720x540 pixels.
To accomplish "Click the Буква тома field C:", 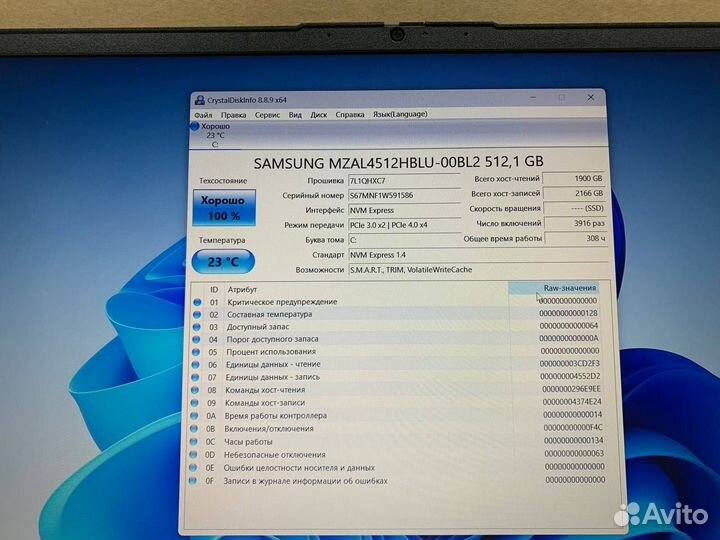I will [x=404, y=240].
